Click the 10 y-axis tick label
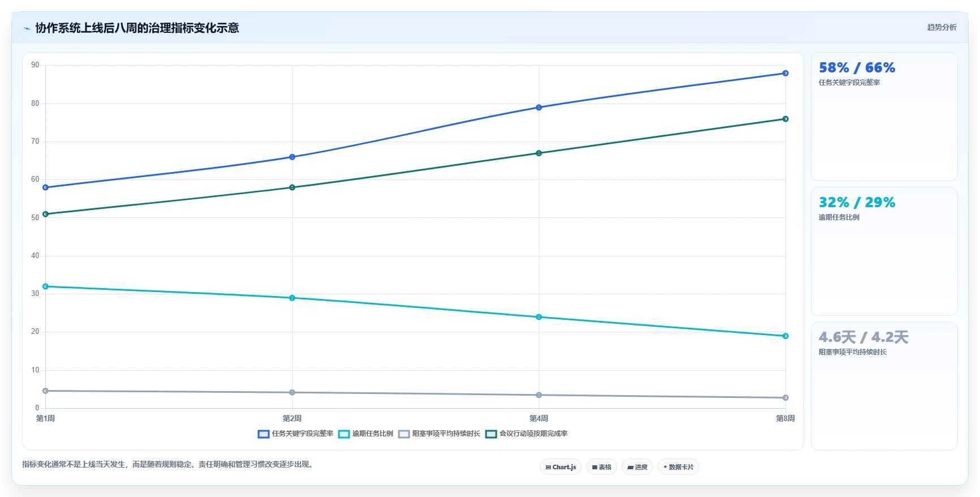 pyautogui.click(x=35, y=370)
